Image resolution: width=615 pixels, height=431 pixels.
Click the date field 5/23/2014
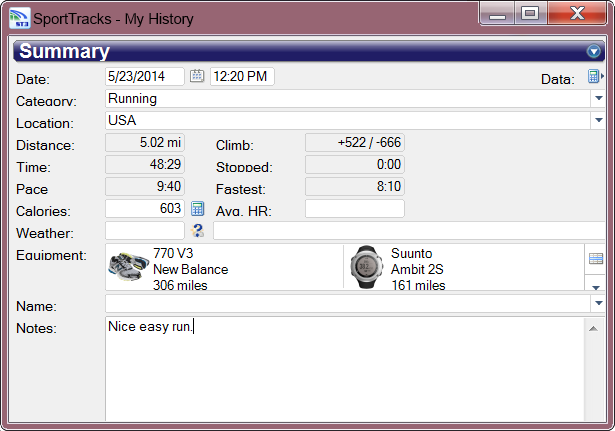(145, 76)
